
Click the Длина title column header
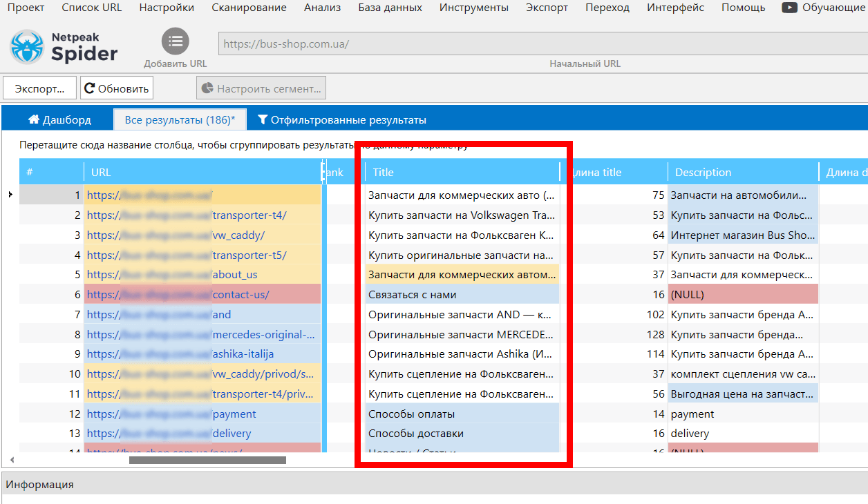(x=615, y=172)
